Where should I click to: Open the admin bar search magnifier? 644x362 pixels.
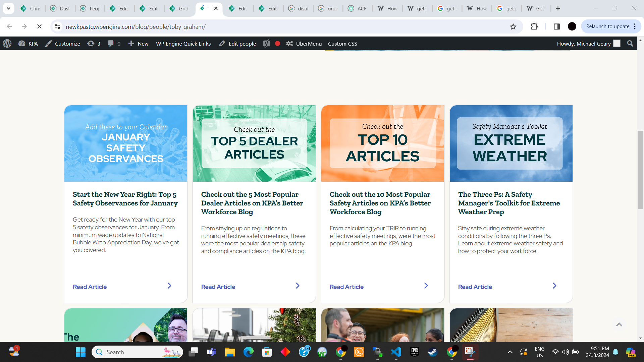pos(630,44)
